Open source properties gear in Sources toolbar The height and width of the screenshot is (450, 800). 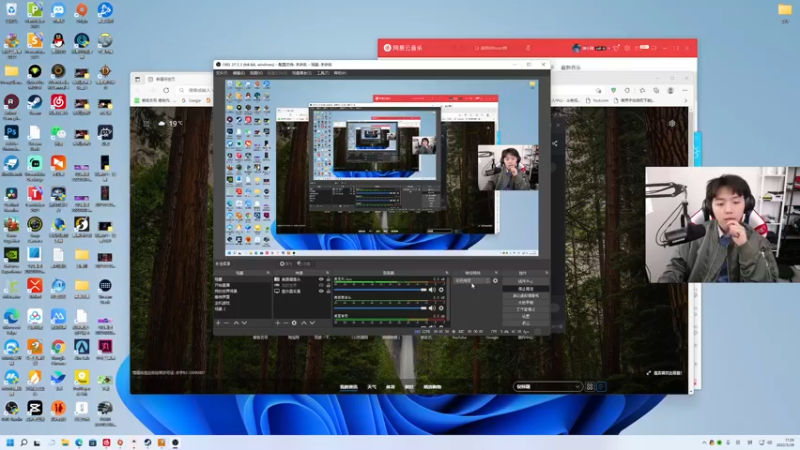(294, 323)
